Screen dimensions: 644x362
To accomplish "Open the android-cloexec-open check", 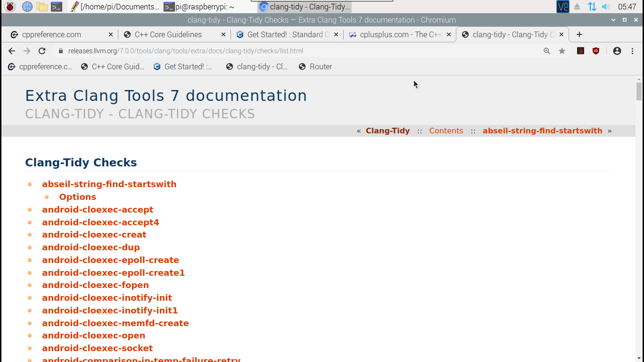I will coord(93,336).
